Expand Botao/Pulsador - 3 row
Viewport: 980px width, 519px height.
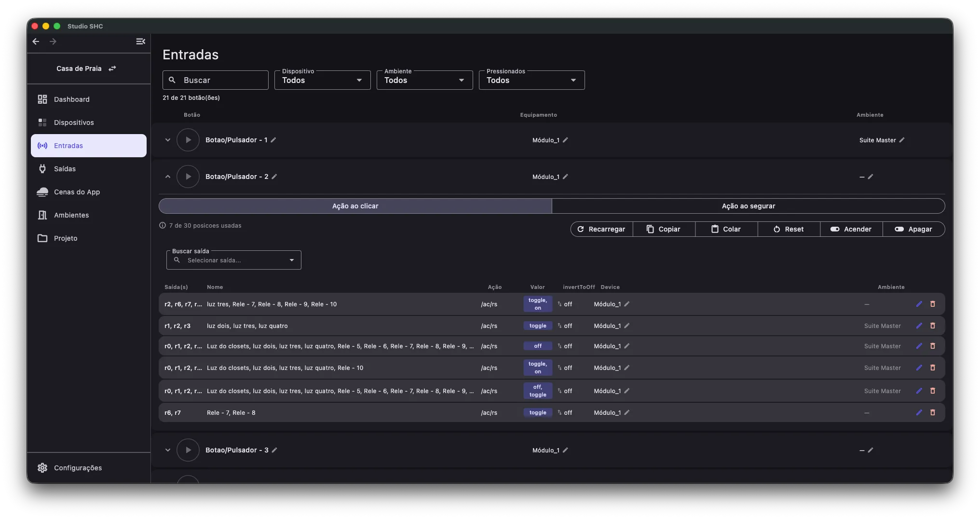click(x=168, y=450)
